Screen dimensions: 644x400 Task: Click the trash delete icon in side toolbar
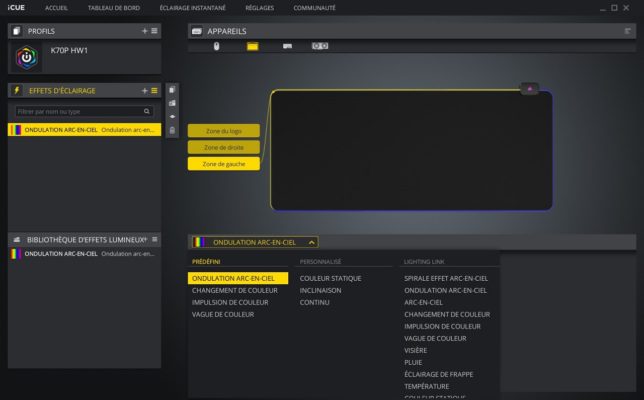pos(172,131)
